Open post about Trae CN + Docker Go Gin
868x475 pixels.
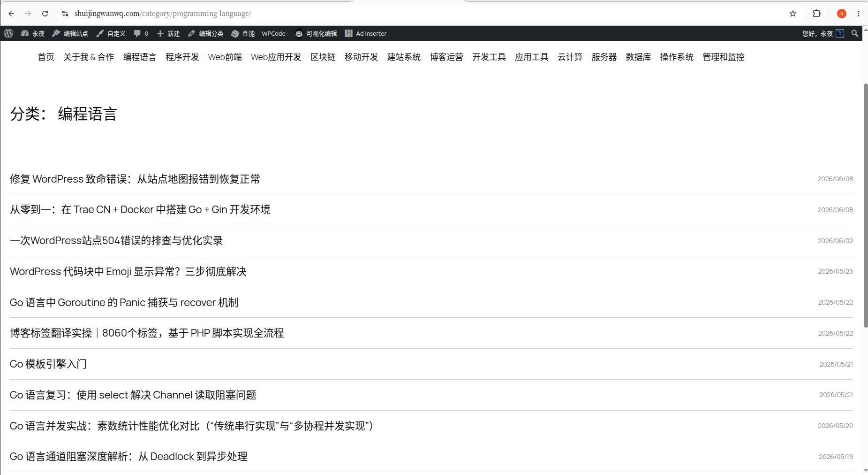[x=140, y=209]
